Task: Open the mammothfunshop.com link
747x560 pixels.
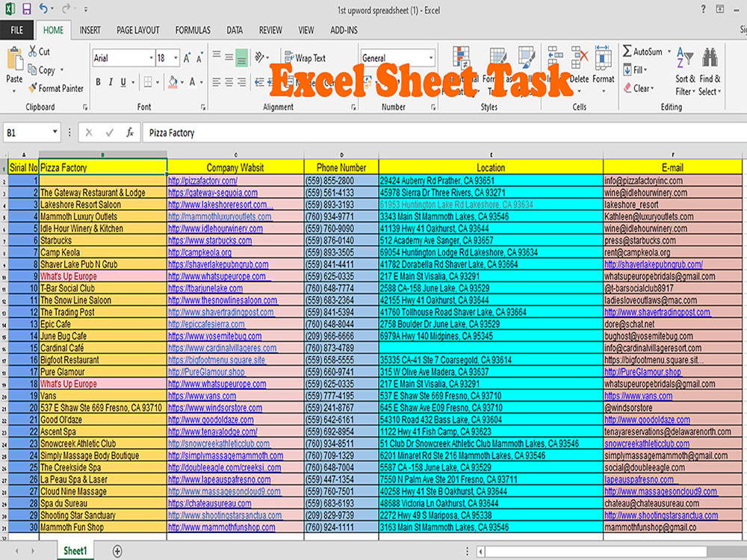Action: click(x=222, y=527)
